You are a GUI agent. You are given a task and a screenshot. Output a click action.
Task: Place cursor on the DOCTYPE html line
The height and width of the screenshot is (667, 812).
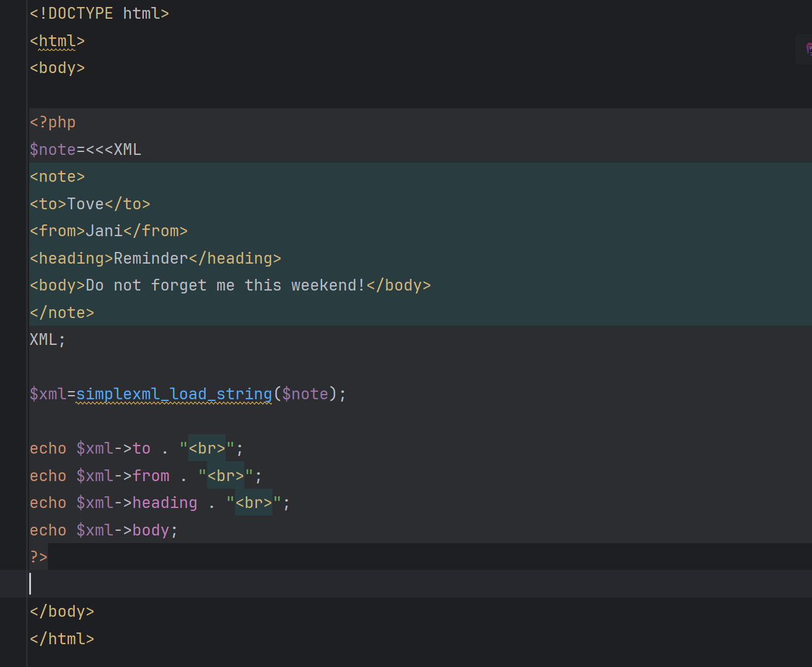99,13
